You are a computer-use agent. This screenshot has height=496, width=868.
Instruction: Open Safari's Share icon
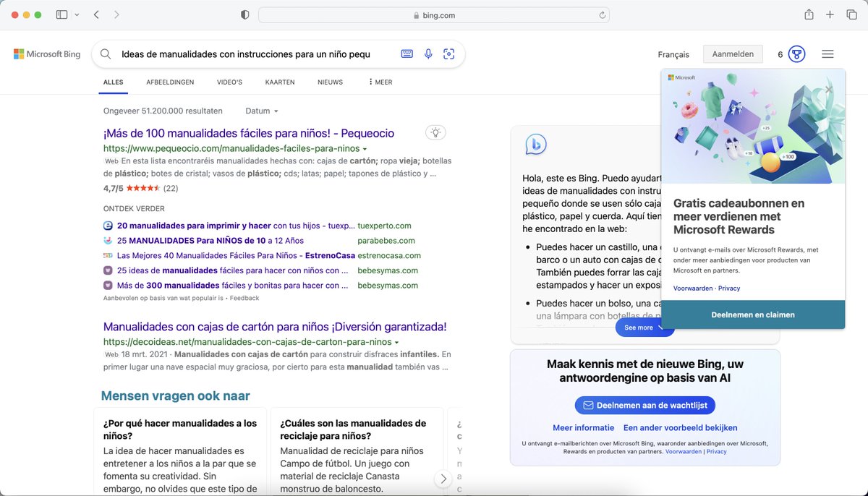coord(809,14)
